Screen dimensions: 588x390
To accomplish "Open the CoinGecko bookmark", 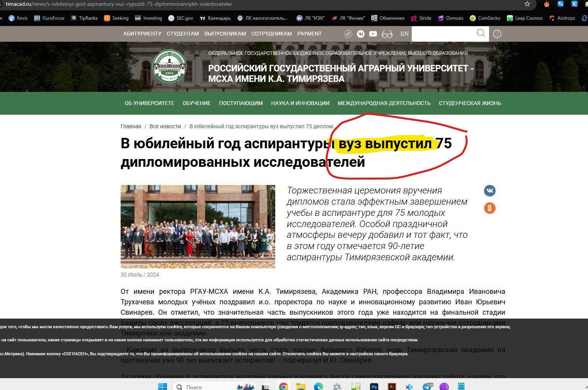I will point(485,18).
